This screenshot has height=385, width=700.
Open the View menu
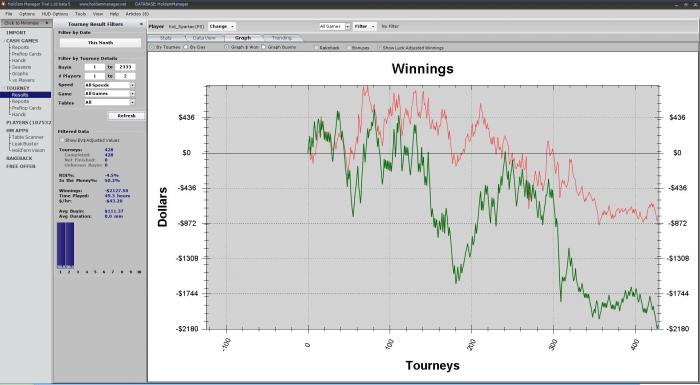point(98,14)
